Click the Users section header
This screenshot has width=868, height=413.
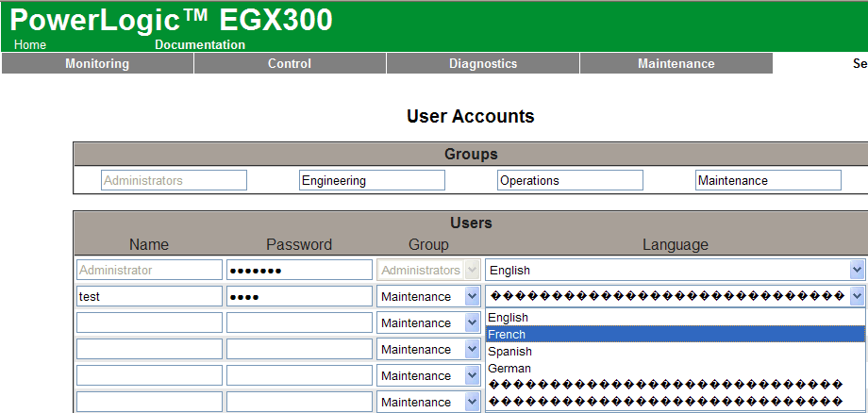[471, 223]
